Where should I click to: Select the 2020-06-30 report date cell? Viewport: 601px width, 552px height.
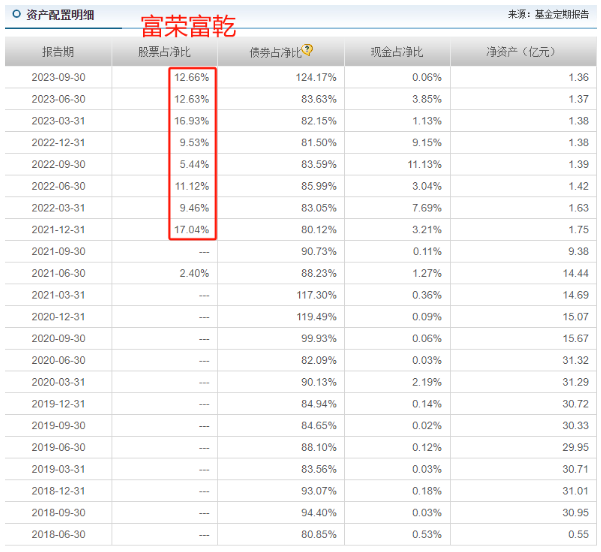[58, 360]
